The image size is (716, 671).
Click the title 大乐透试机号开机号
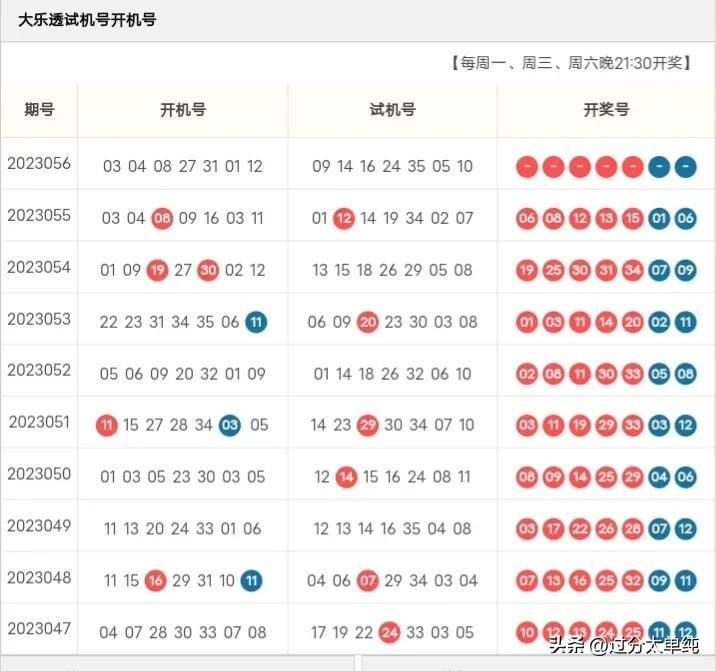click(x=87, y=20)
